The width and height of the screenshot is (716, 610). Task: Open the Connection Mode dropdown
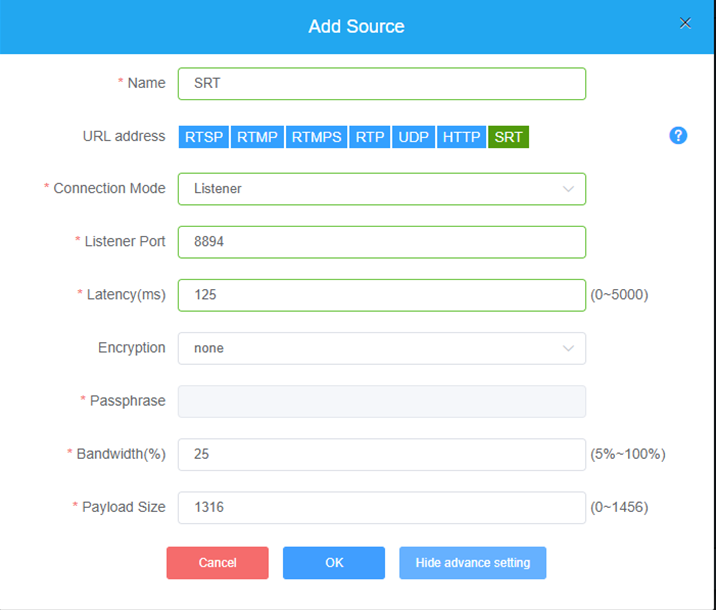pos(382,189)
